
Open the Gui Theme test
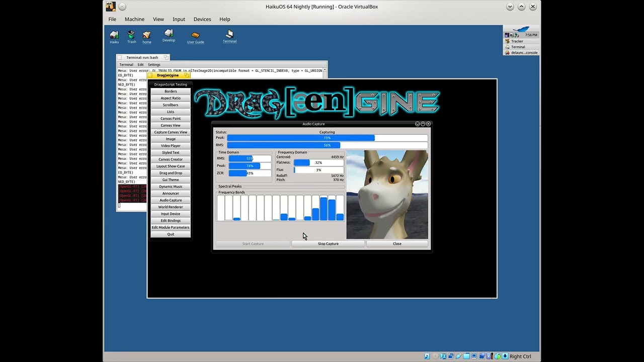pos(171,179)
